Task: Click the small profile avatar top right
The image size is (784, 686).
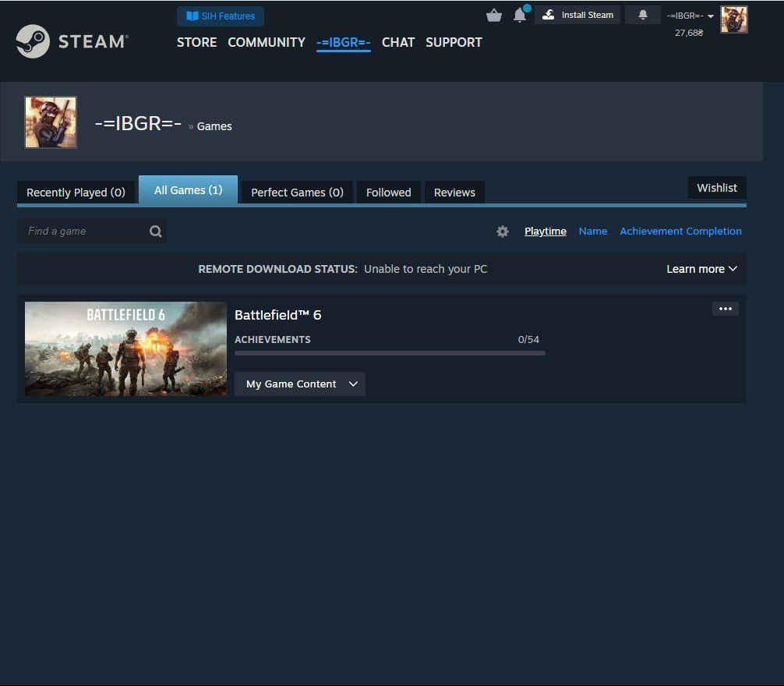Action: point(733,19)
